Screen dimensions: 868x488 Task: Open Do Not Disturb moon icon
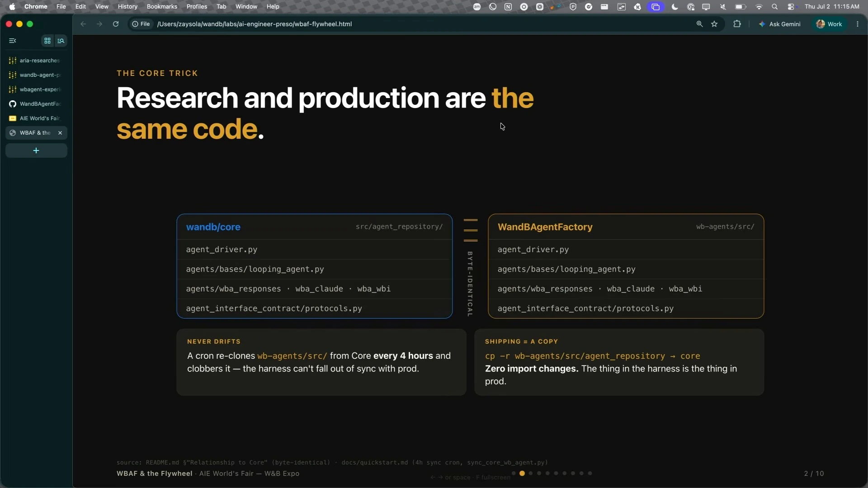(675, 7)
